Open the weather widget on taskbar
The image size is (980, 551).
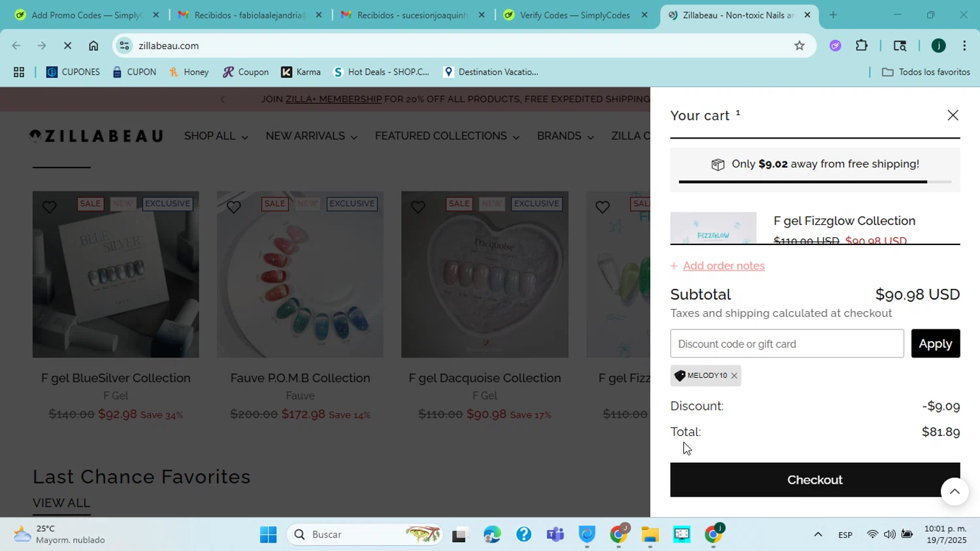click(x=60, y=535)
